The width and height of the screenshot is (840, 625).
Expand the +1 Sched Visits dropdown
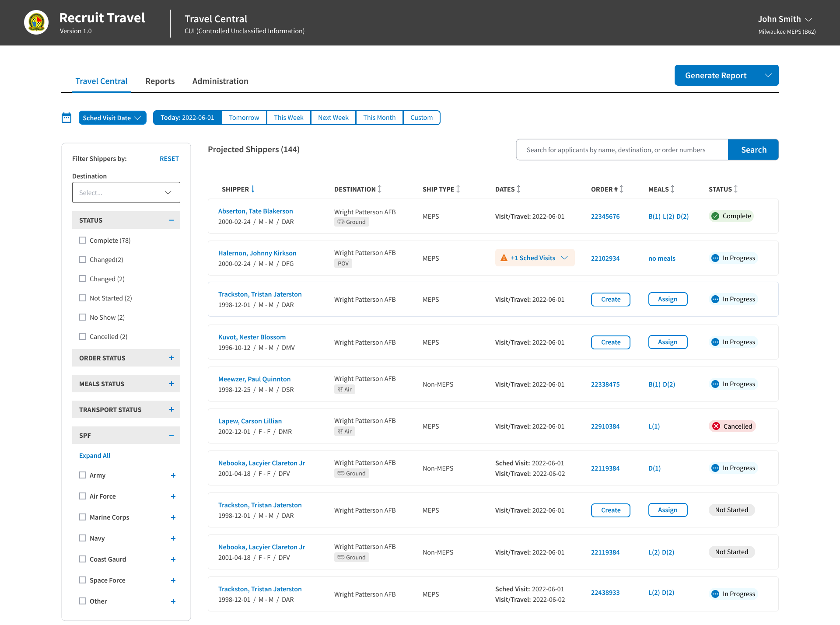(535, 258)
